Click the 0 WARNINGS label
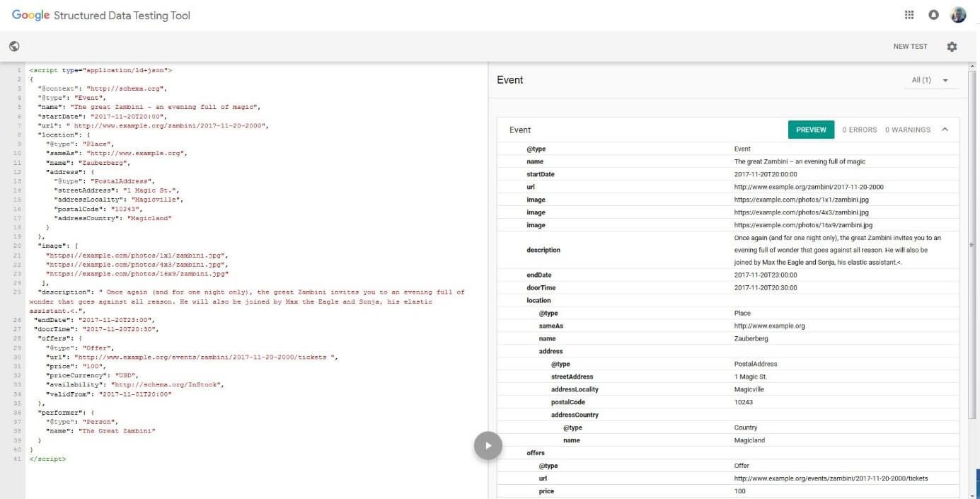Viewport: 980px width, 499px height. (907, 130)
